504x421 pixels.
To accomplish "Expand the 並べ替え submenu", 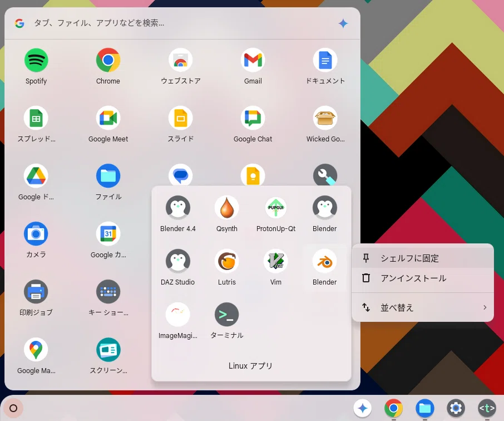I will tap(423, 307).
